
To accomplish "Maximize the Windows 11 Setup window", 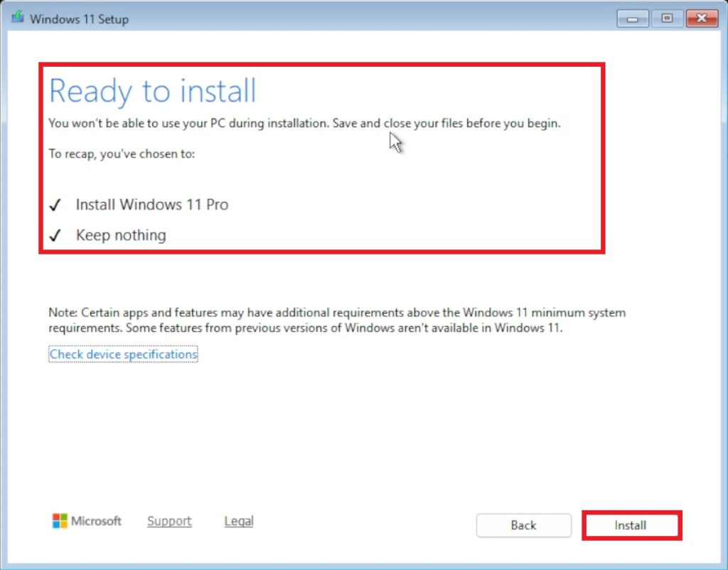I will tap(666, 18).
